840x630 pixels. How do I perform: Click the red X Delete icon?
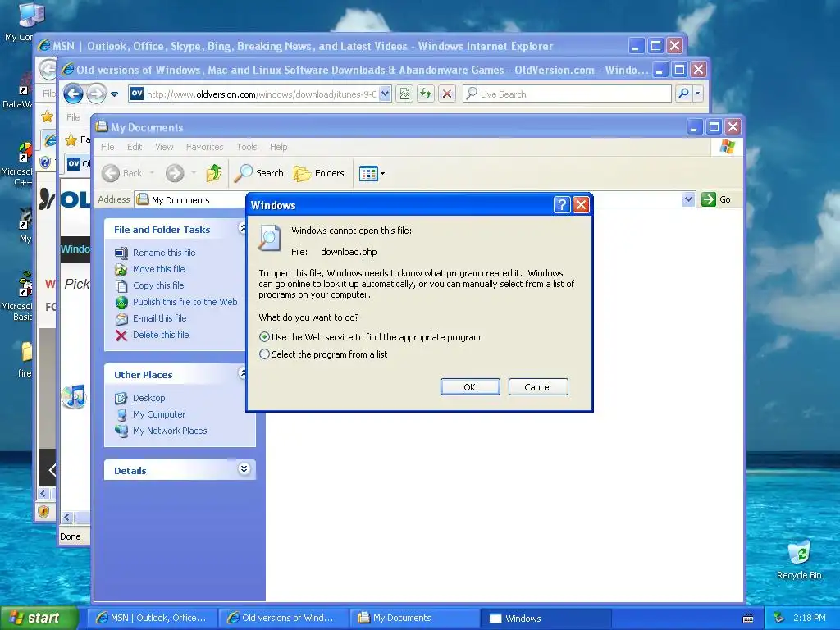pos(121,336)
